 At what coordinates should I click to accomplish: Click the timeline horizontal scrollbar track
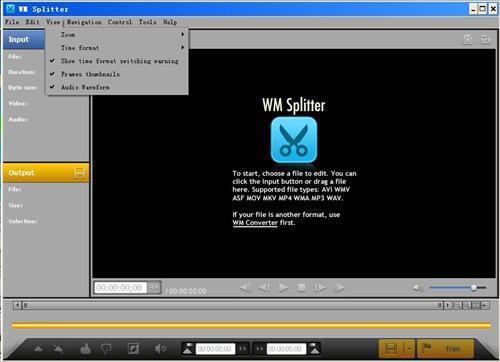coord(233,305)
